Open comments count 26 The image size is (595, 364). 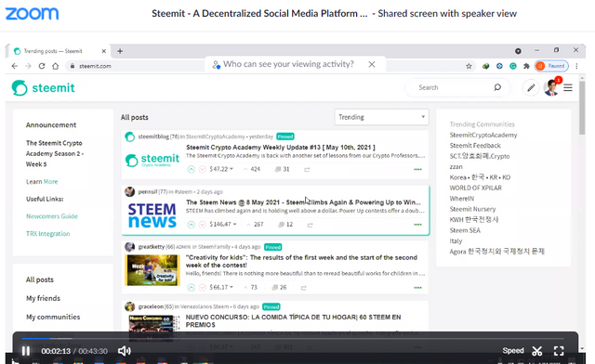pyautogui.click(x=279, y=288)
